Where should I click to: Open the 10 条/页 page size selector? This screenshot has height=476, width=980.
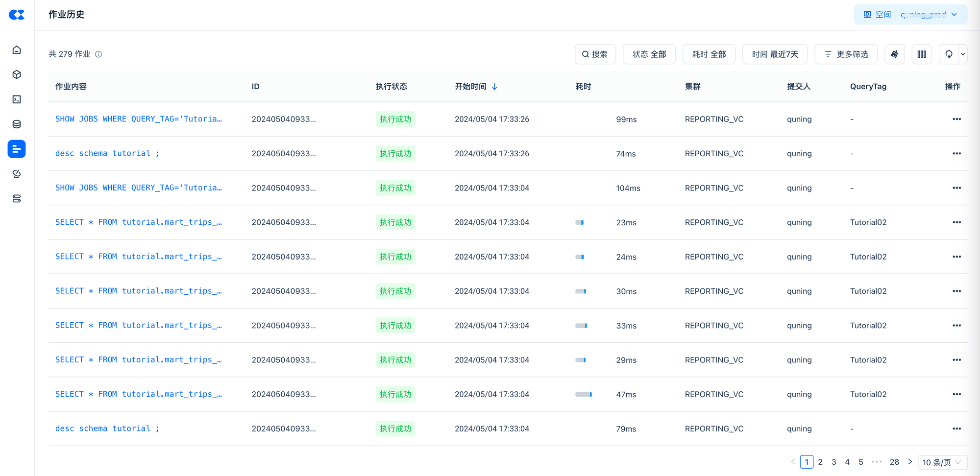[x=942, y=462]
